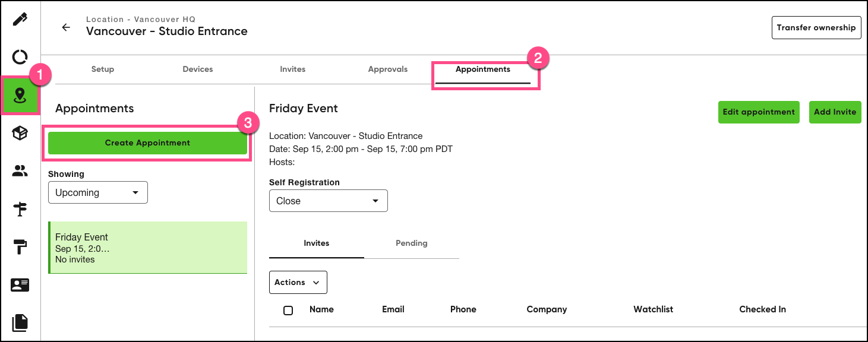
Task: Open the Self Registration dropdown showing Close
Action: 328,200
